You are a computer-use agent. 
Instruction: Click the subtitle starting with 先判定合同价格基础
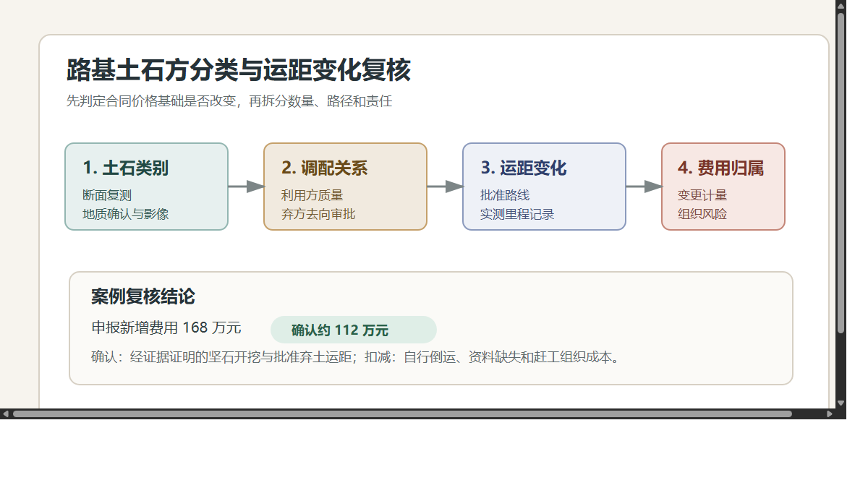tap(229, 101)
